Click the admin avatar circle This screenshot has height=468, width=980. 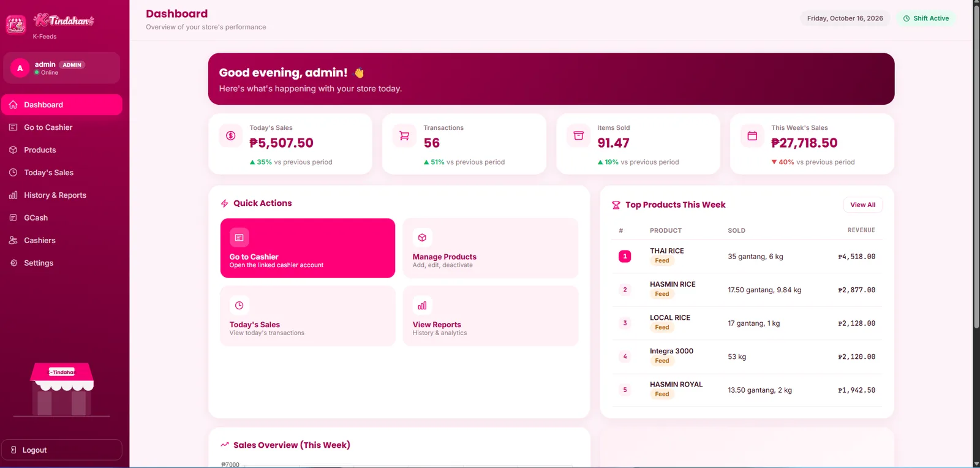click(20, 68)
